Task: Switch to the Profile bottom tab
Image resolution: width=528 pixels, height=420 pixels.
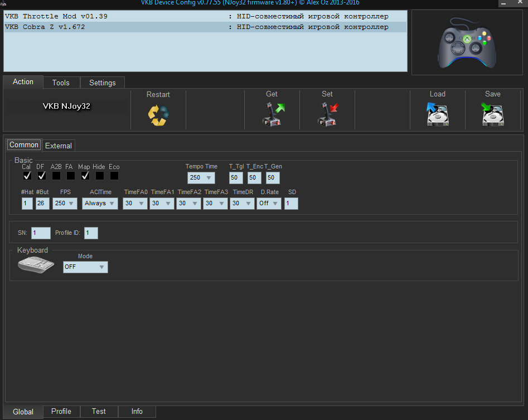Action: 61,411
